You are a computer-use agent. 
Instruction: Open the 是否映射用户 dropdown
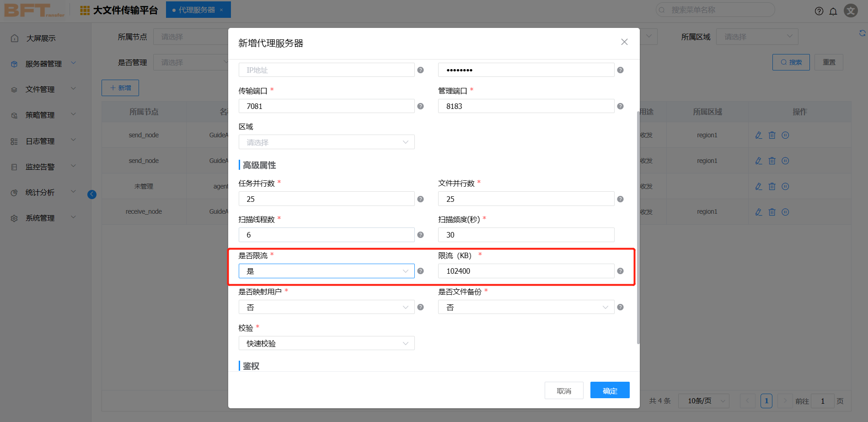click(x=326, y=307)
